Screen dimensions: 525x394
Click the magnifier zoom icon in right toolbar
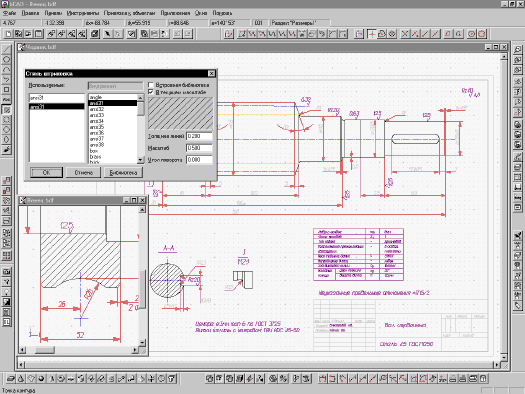[518, 50]
